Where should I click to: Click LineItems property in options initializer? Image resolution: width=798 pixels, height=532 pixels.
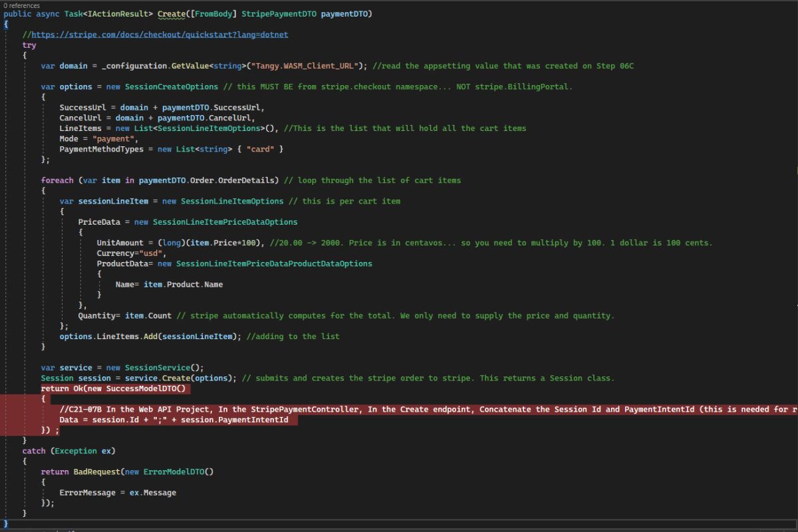(80, 128)
